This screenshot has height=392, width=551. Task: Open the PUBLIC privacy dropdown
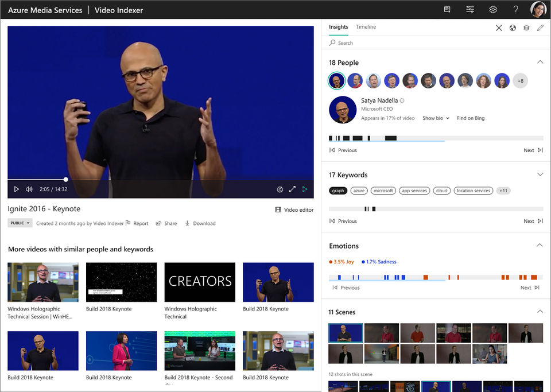tap(20, 223)
